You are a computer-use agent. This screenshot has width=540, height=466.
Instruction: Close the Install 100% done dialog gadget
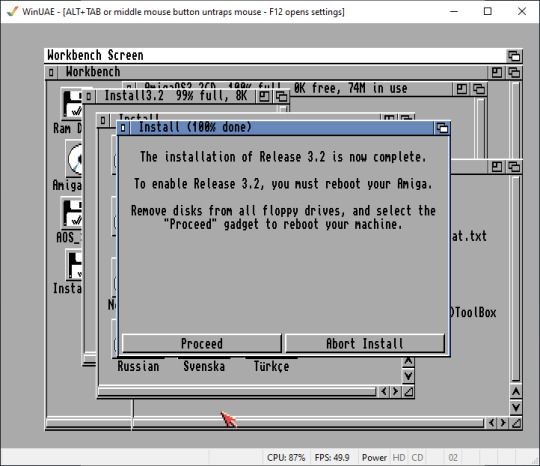click(x=123, y=128)
